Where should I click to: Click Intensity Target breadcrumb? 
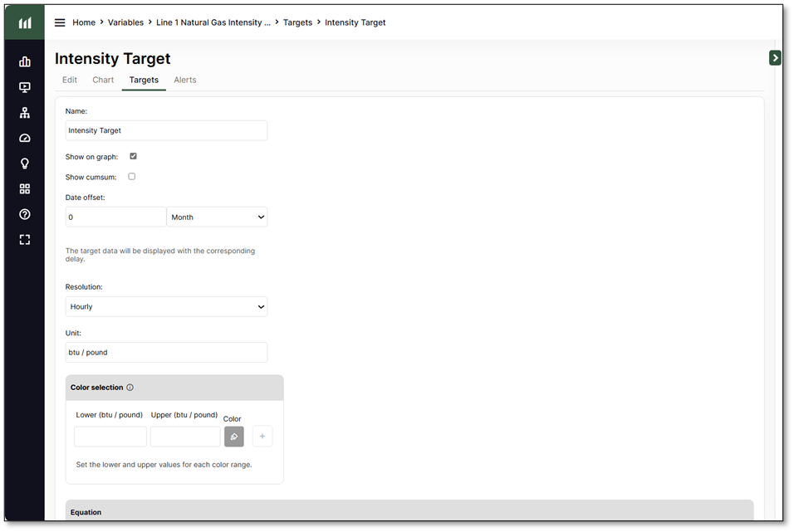click(x=355, y=22)
